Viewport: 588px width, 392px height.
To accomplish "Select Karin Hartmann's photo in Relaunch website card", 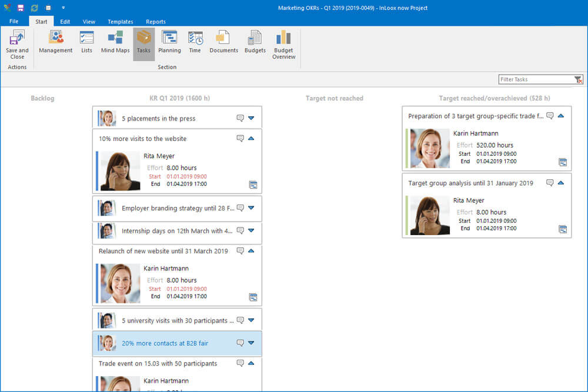I will 120,283.
